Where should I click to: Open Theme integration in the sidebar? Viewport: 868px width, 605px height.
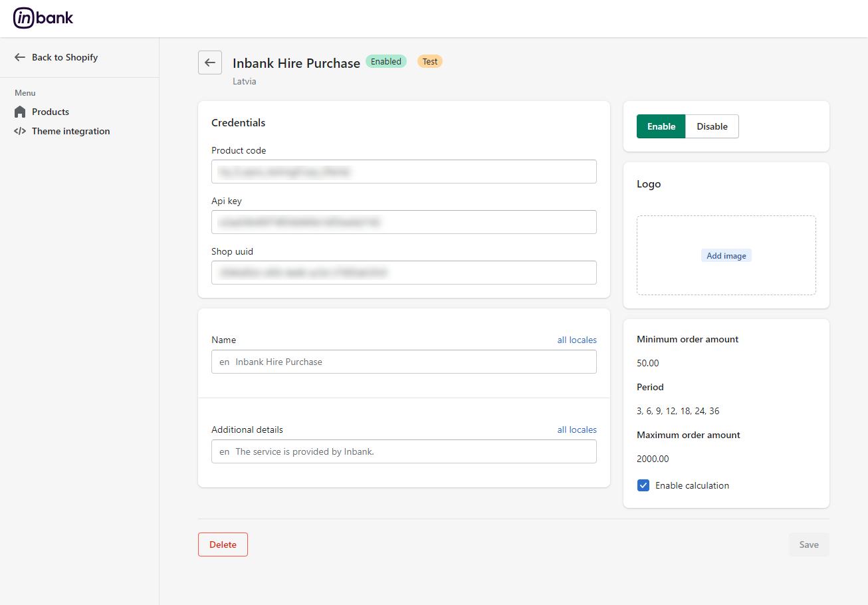tap(70, 131)
